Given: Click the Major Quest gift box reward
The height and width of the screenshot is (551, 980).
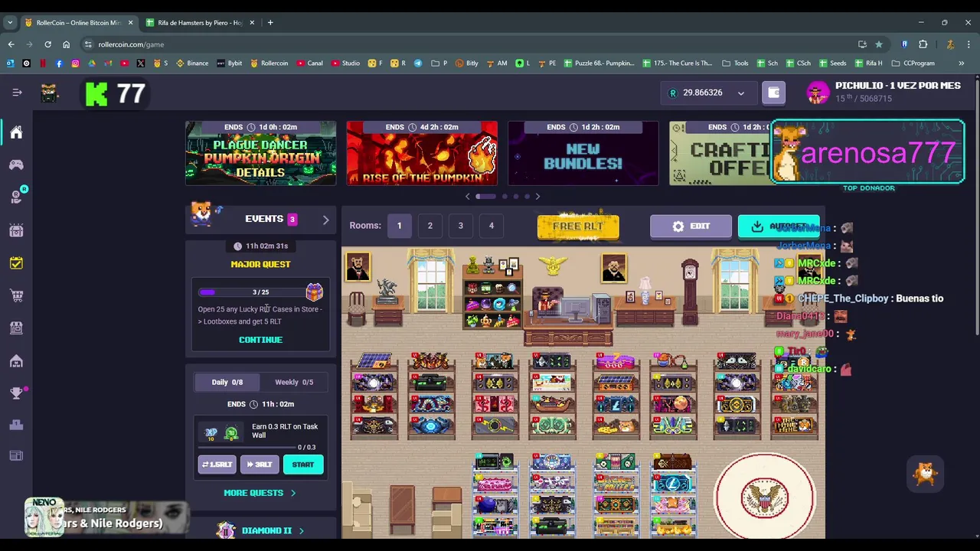Looking at the screenshot, I should [x=314, y=292].
